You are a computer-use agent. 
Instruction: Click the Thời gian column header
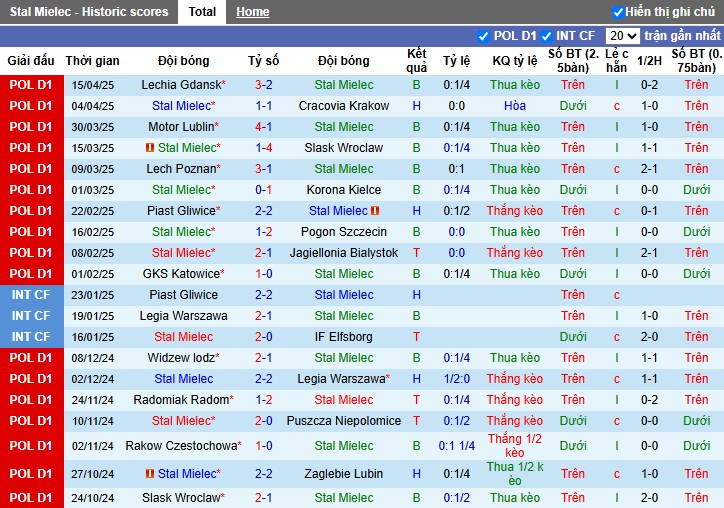(x=92, y=60)
